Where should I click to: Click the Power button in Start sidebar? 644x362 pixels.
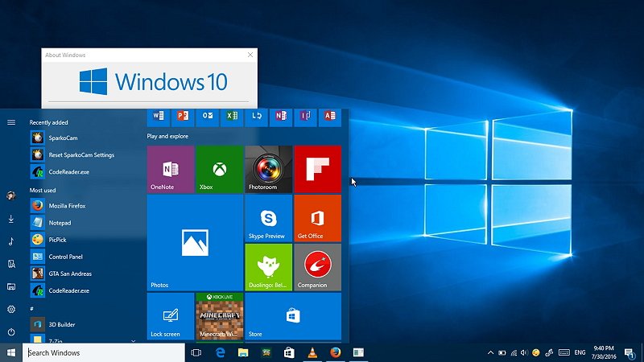11,331
